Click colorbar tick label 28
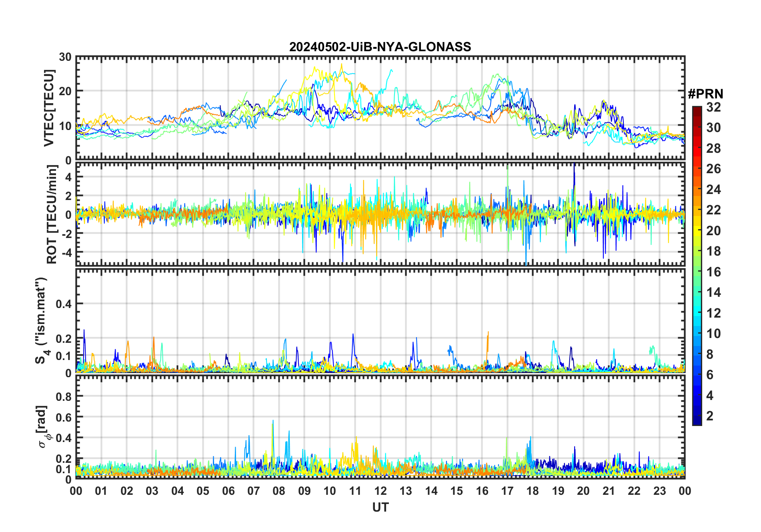761x532 pixels. tap(713, 148)
